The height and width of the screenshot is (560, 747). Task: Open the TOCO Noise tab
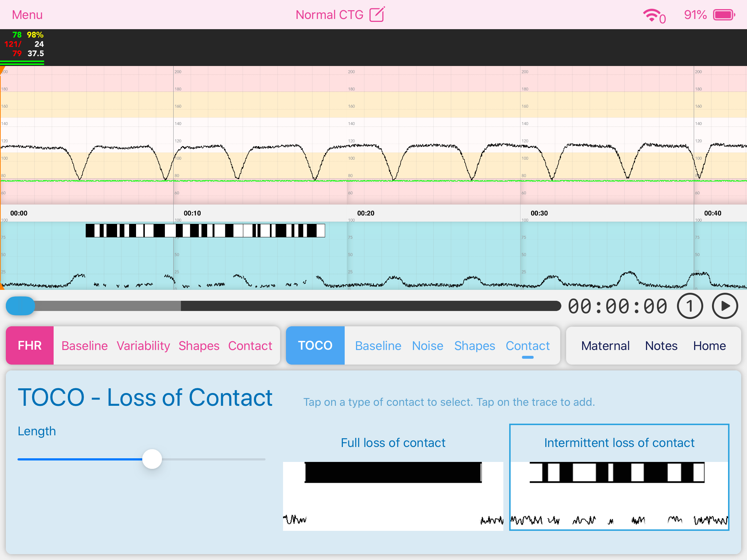tap(427, 346)
